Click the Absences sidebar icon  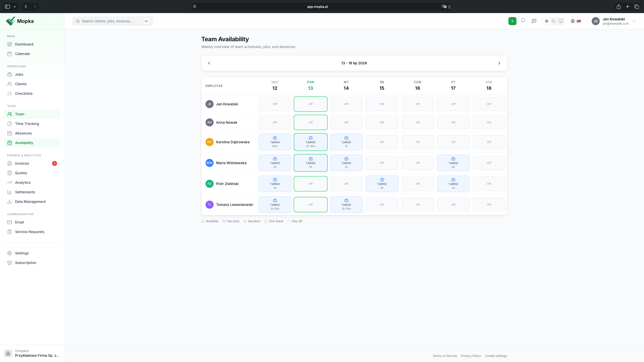click(x=10, y=133)
